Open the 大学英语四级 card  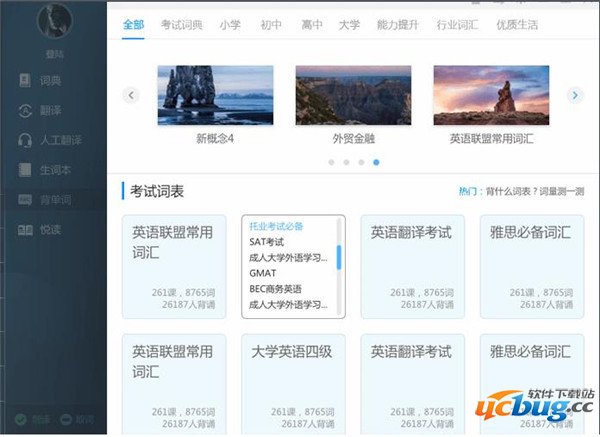(293, 385)
